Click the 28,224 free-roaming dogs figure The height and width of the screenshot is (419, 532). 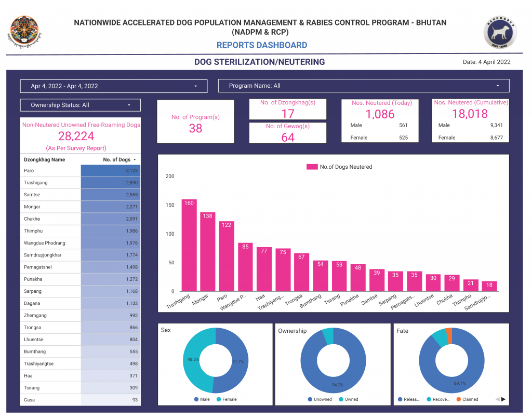pyautogui.click(x=76, y=136)
